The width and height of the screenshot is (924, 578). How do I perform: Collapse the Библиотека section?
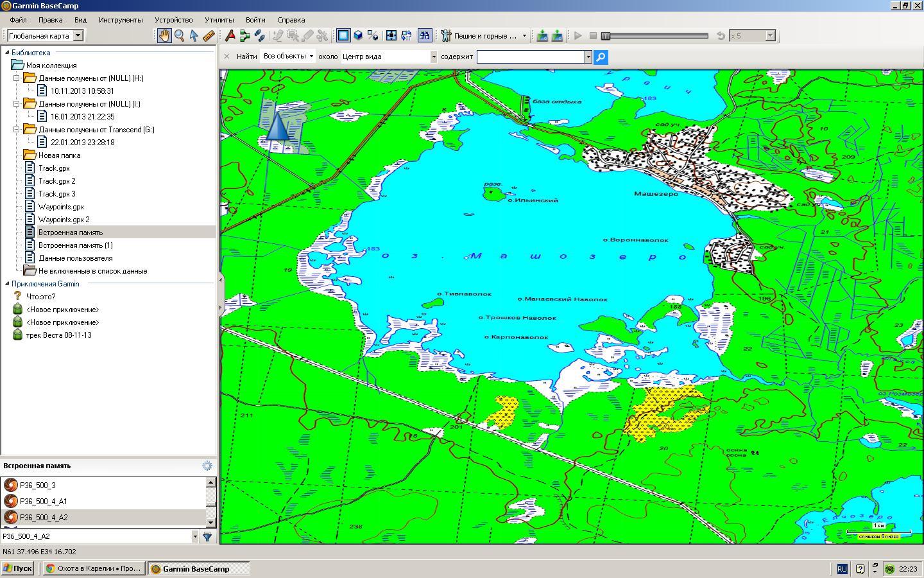pos(7,53)
